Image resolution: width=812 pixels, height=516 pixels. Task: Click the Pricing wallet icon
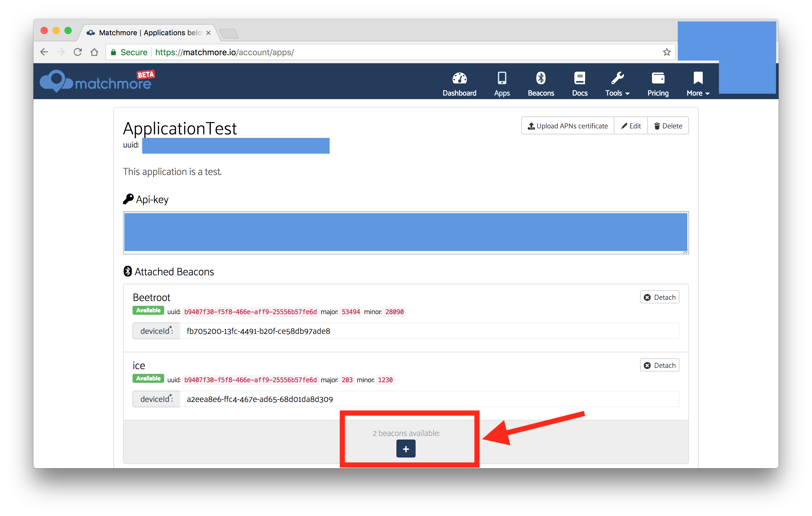pyautogui.click(x=658, y=78)
